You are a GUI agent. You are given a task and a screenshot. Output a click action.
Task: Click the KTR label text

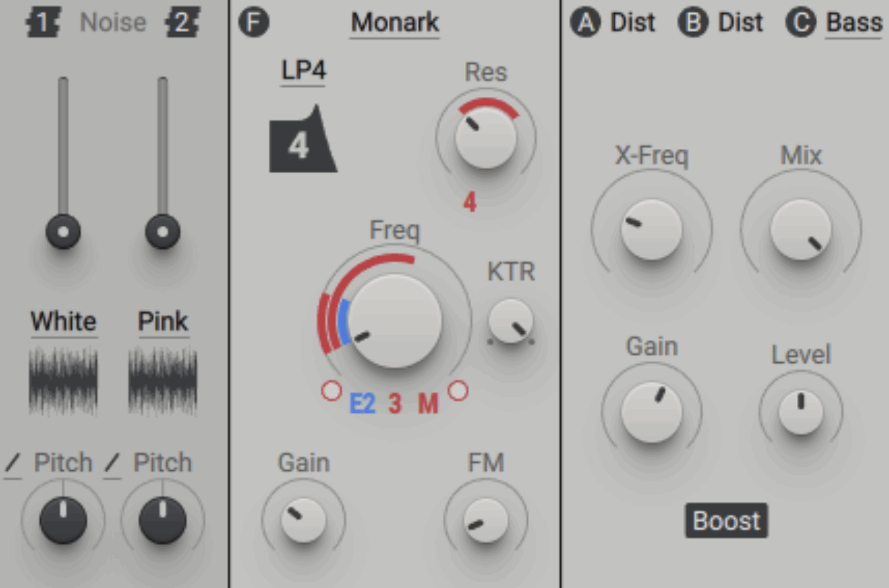[511, 272]
